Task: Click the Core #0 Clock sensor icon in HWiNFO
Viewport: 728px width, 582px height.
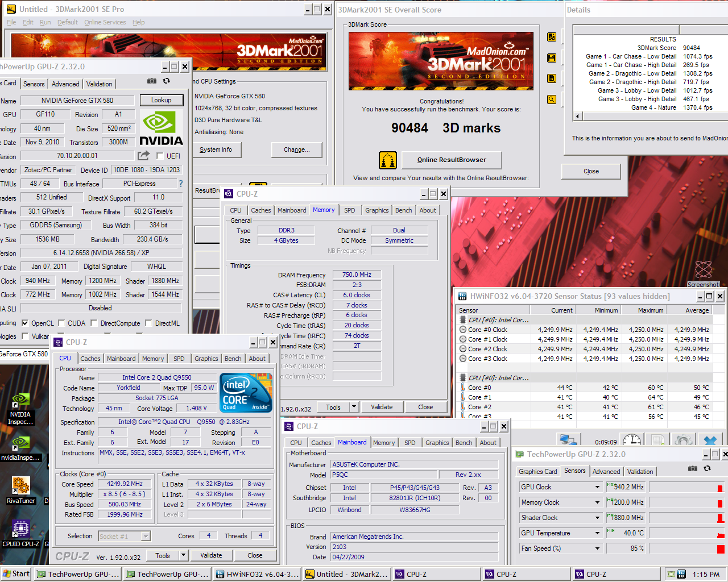Action: click(462, 330)
